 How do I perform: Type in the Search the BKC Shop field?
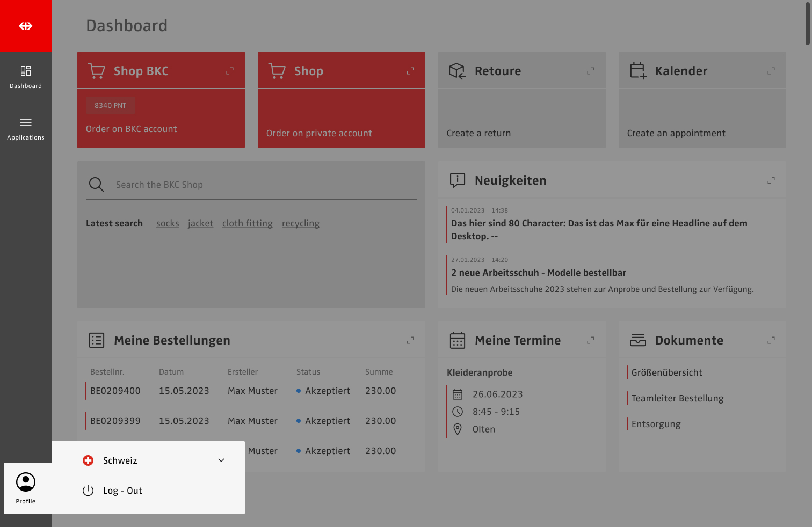point(263,185)
